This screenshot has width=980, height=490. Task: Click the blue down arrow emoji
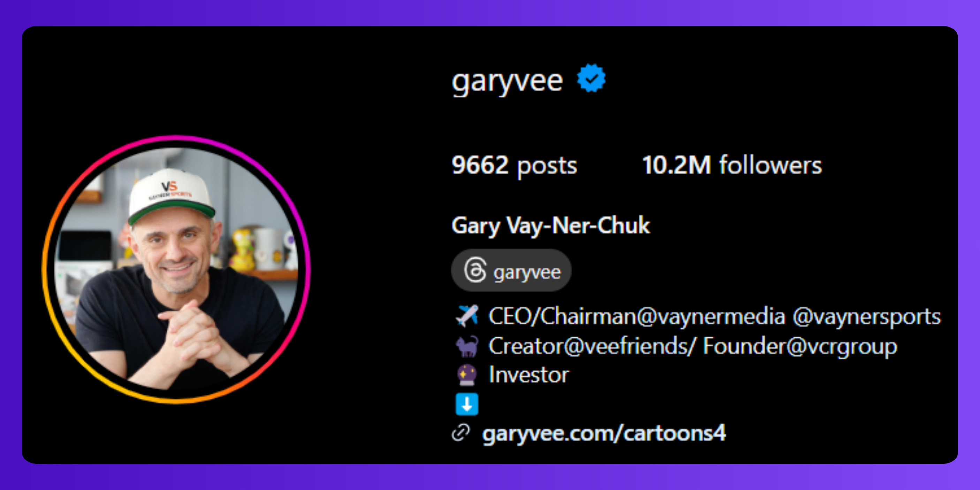click(x=467, y=404)
